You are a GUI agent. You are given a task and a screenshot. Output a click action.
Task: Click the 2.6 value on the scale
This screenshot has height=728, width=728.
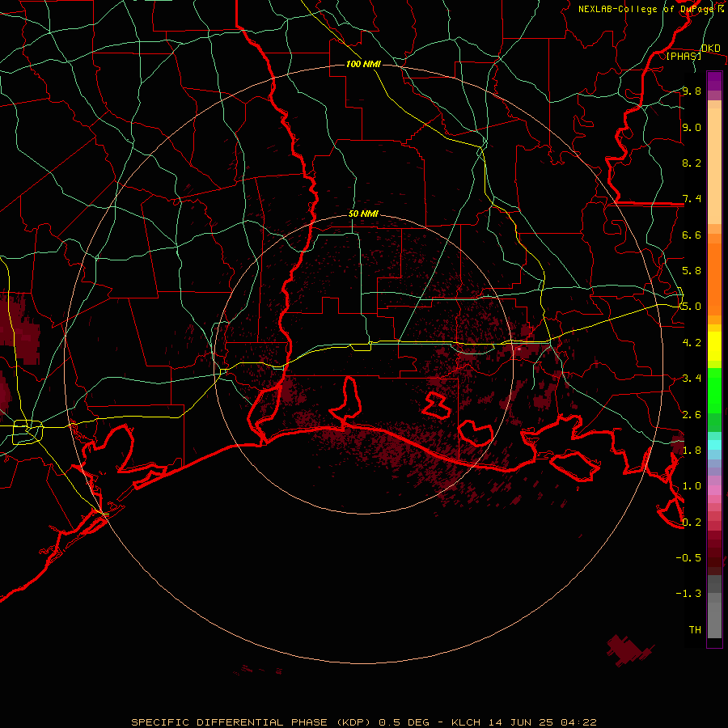692,414
